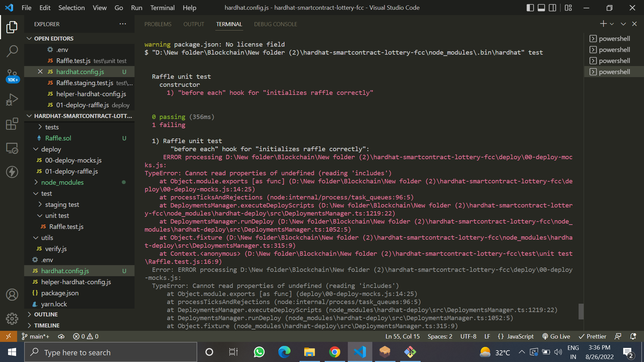Open the Manage gear icon
644x362 pixels.
coord(12,319)
